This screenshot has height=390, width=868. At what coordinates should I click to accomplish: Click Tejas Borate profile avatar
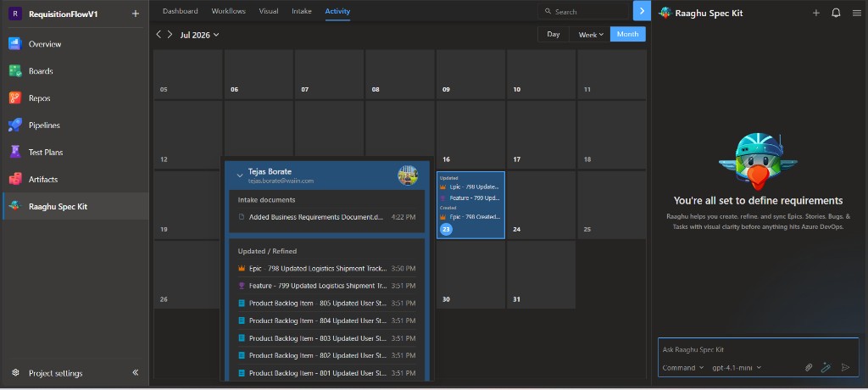pos(408,175)
